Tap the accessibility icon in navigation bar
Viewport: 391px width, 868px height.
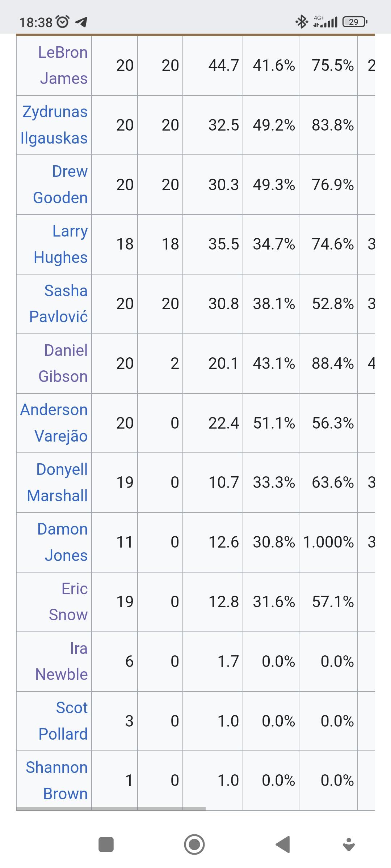point(349,844)
